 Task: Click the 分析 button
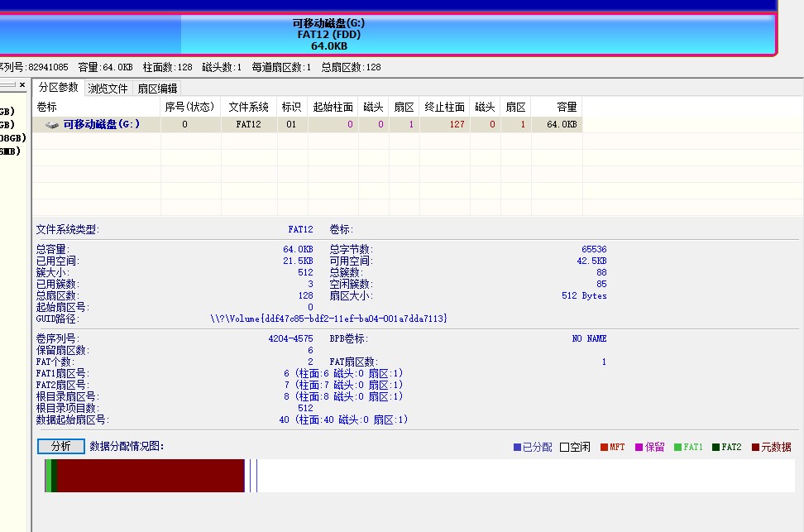point(61,446)
